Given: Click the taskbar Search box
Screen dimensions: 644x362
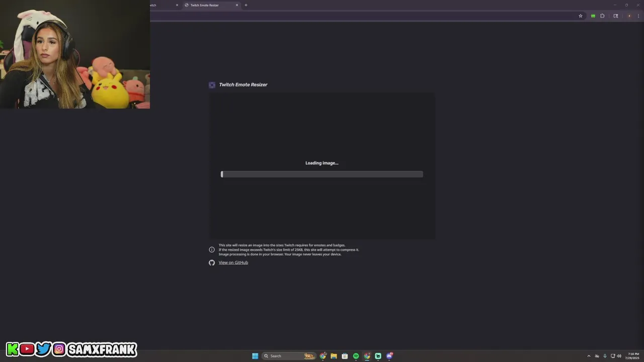Looking at the screenshot, I should point(289,356).
